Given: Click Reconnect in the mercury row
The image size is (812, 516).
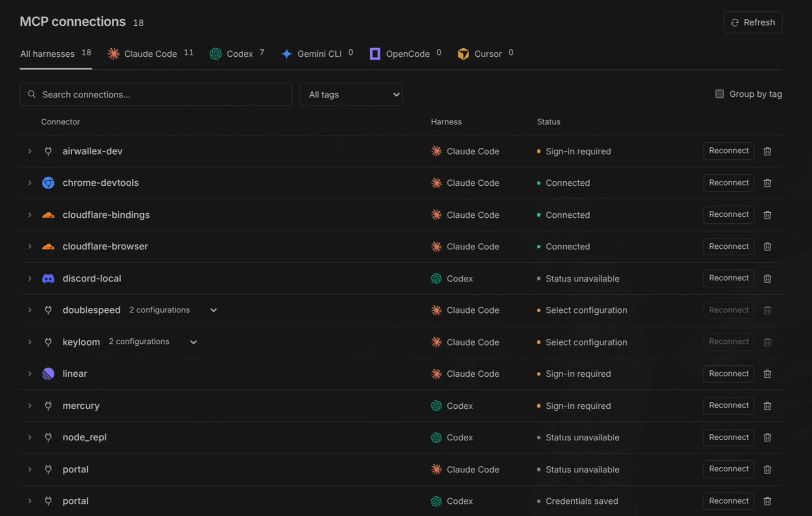Looking at the screenshot, I should (728, 405).
